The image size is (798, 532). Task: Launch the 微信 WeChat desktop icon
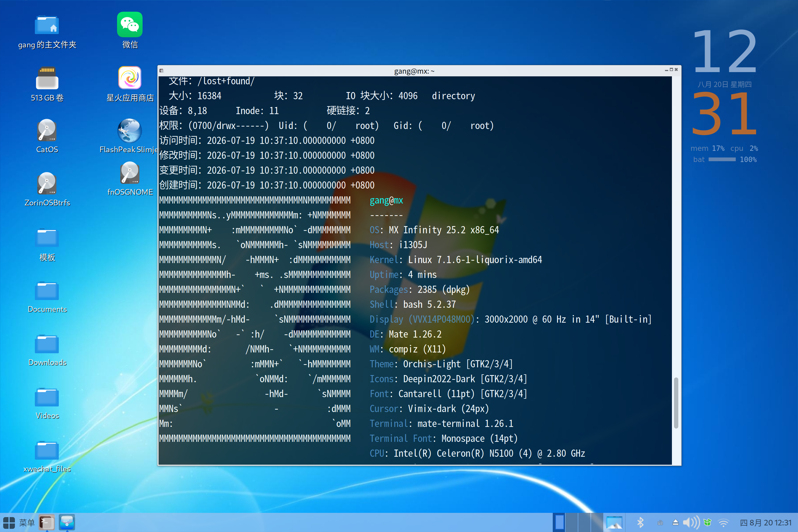click(x=130, y=24)
